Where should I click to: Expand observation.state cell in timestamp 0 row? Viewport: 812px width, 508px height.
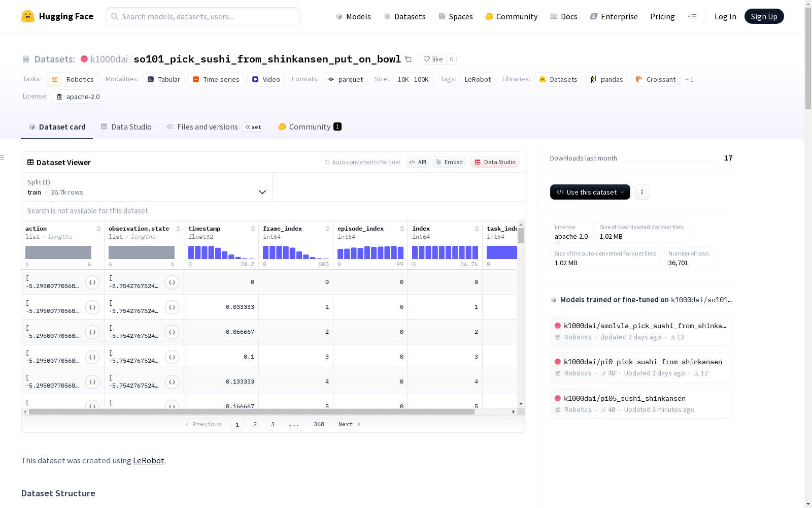pyautogui.click(x=172, y=282)
